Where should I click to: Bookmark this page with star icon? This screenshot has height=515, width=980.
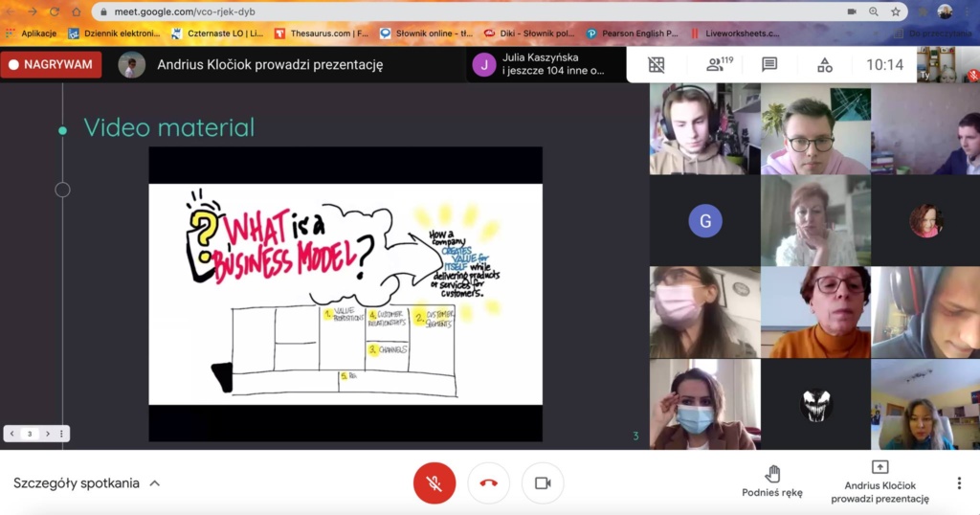[896, 11]
